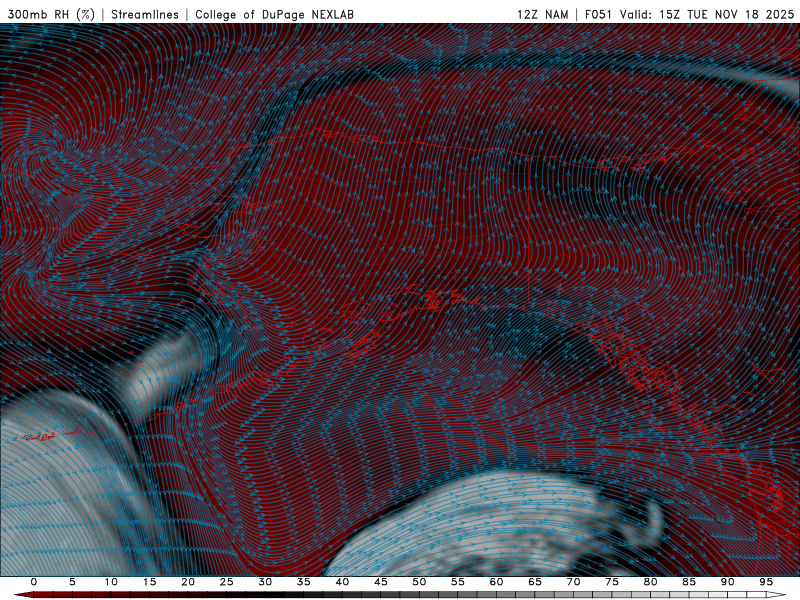Click the "0" colorbar scale label
Screen dimensions: 800x600
click(34, 582)
